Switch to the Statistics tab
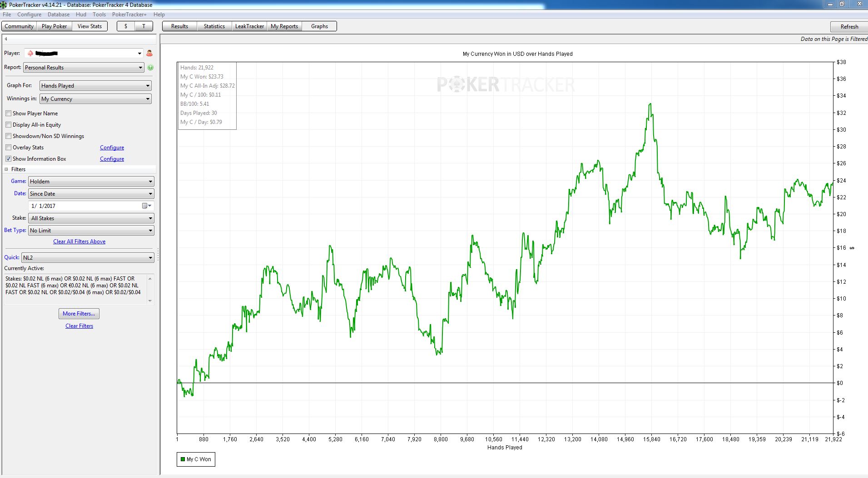This screenshot has width=868, height=478. (214, 26)
